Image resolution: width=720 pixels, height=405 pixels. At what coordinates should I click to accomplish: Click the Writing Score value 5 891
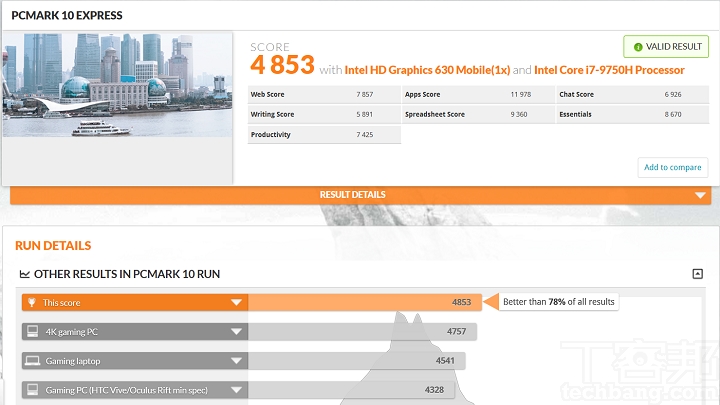point(365,114)
